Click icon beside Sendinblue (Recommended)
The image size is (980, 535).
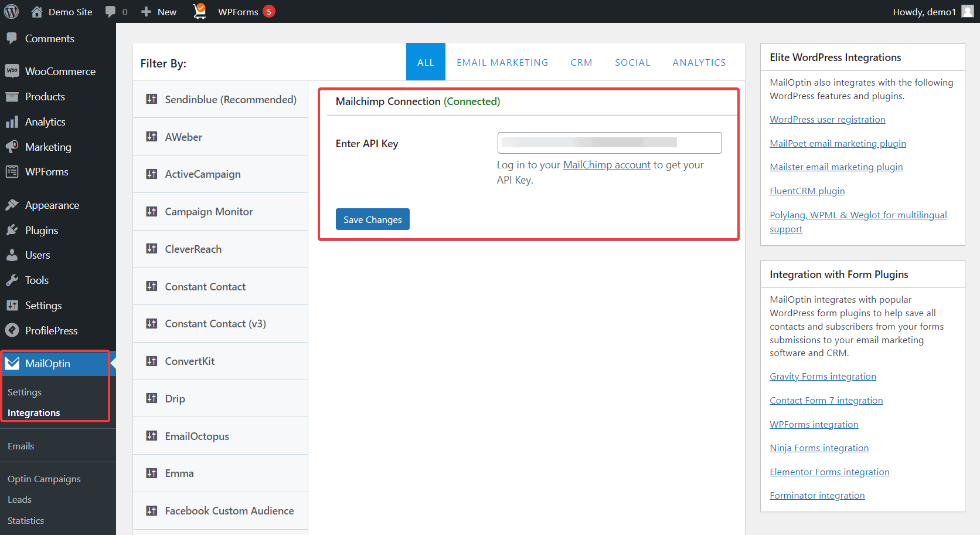pos(152,99)
